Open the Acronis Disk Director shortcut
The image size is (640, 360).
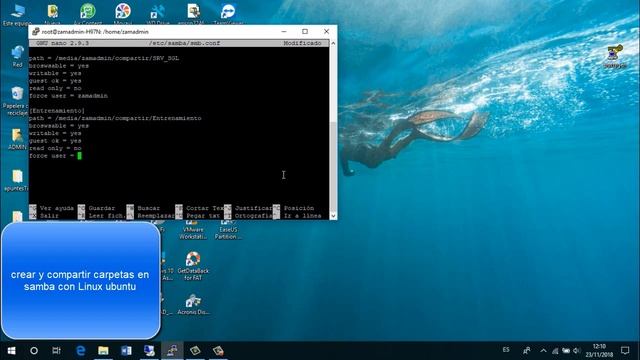pyautogui.click(x=193, y=304)
